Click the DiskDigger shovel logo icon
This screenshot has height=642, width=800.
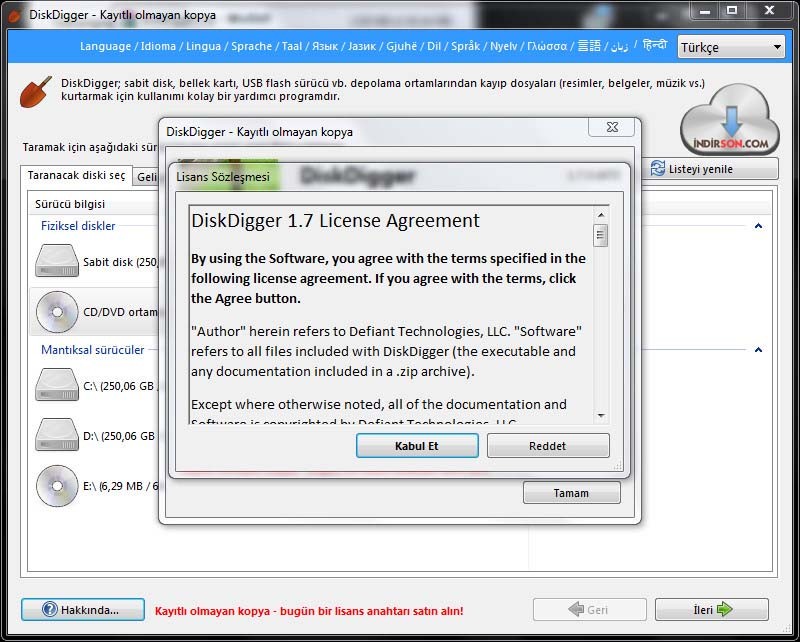point(36,92)
